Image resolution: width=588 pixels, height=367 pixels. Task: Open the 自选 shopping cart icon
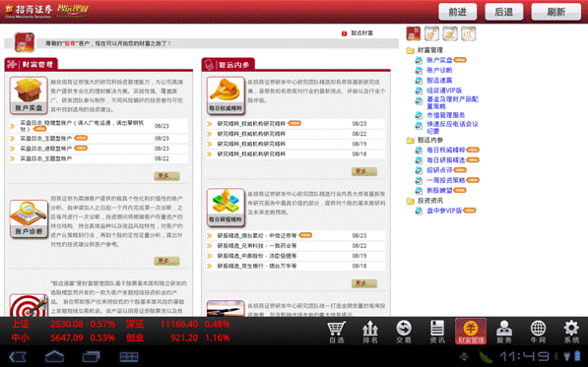click(336, 332)
